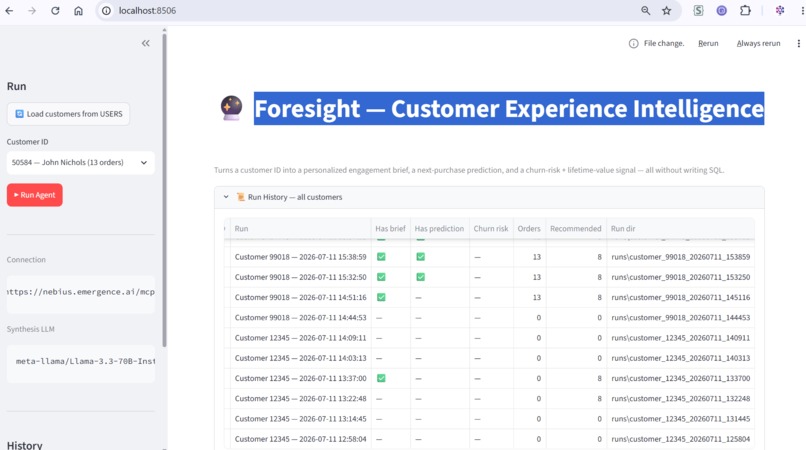Screen dimensions: 806x450
Task: Open Streamlit three-dot main menu
Action: coord(798,44)
